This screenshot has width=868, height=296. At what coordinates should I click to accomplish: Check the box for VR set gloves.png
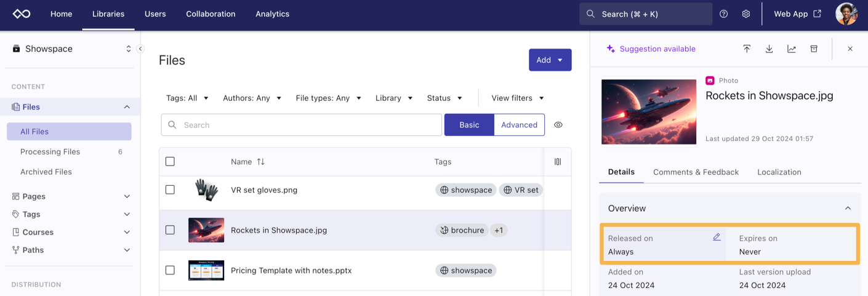[170, 190]
